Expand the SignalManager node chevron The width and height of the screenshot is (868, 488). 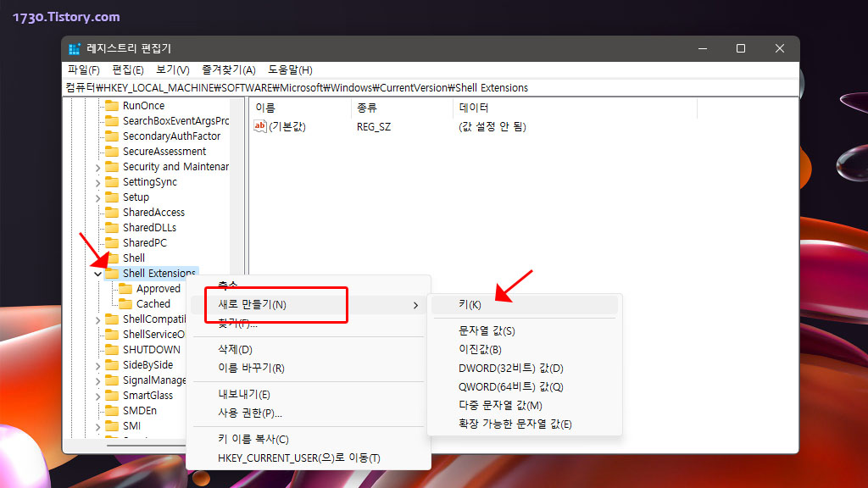click(98, 380)
